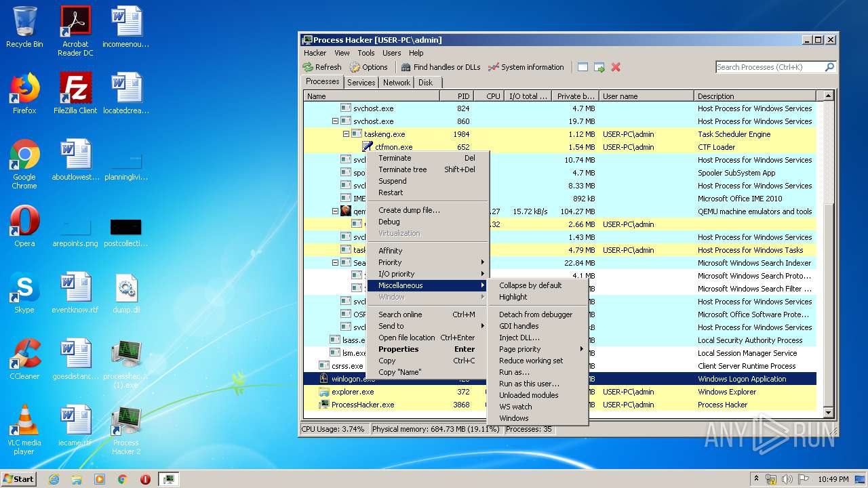Launch Google Chrome desktop shortcut
This screenshot has width=868, height=488.
tap(24, 164)
